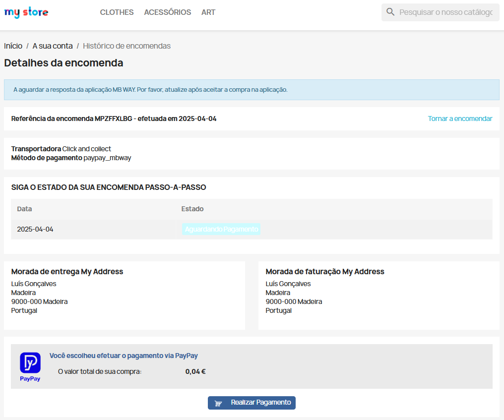Select the Histórico de encomendas breadcrumb
This screenshot has width=504, height=420.
coord(126,46)
